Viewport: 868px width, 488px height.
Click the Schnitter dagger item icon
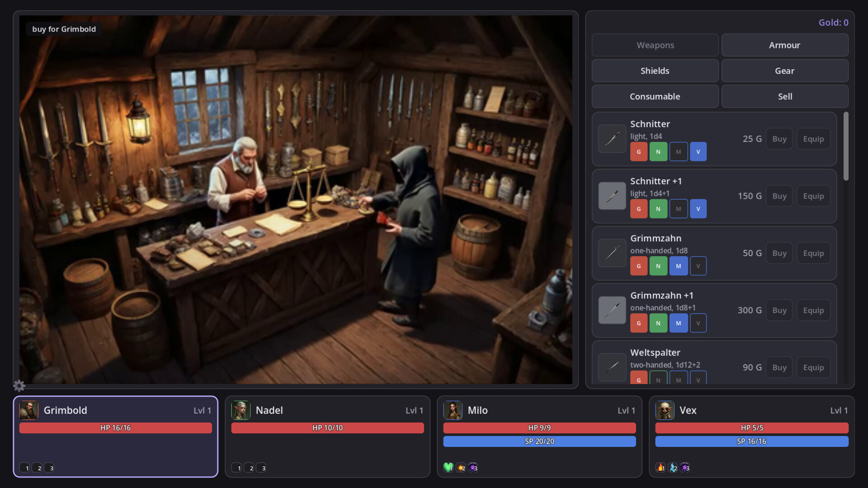pos(612,139)
